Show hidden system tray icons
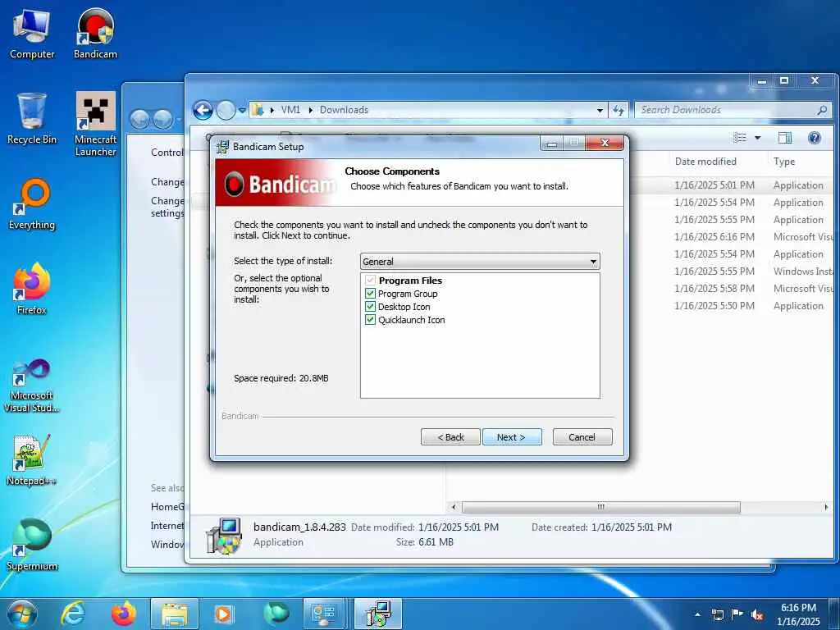Screen dimensions: 840x630 click(697, 614)
